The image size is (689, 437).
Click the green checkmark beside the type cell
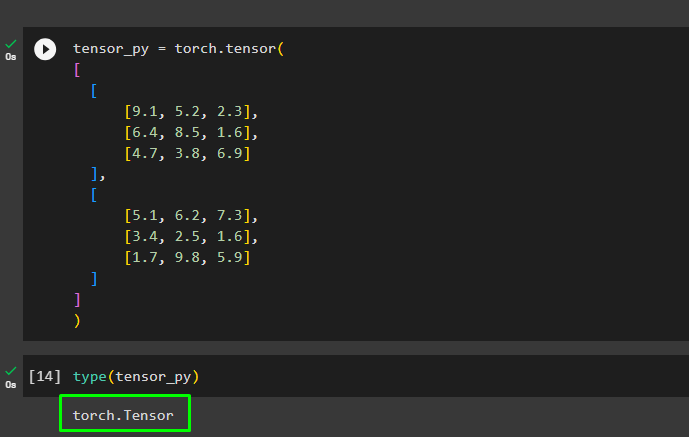click(11, 372)
